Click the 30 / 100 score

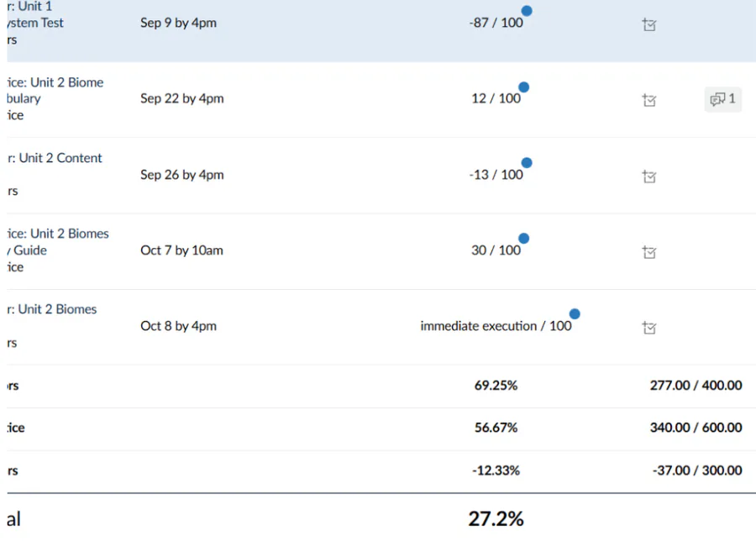pos(496,250)
